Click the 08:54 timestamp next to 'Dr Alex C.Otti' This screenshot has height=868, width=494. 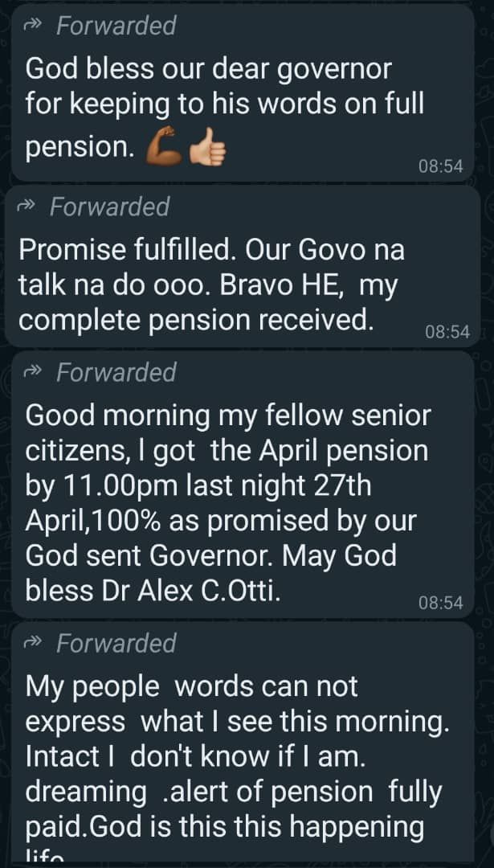tap(441, 603)
